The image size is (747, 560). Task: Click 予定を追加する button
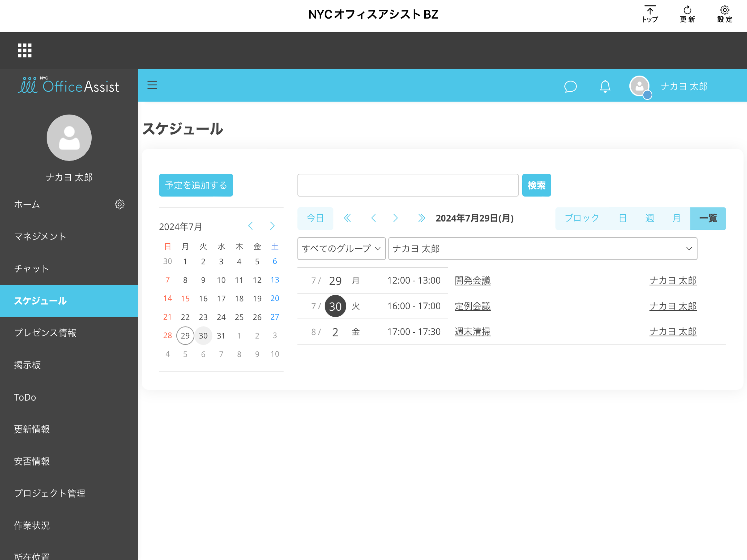(x=196, y=185)
